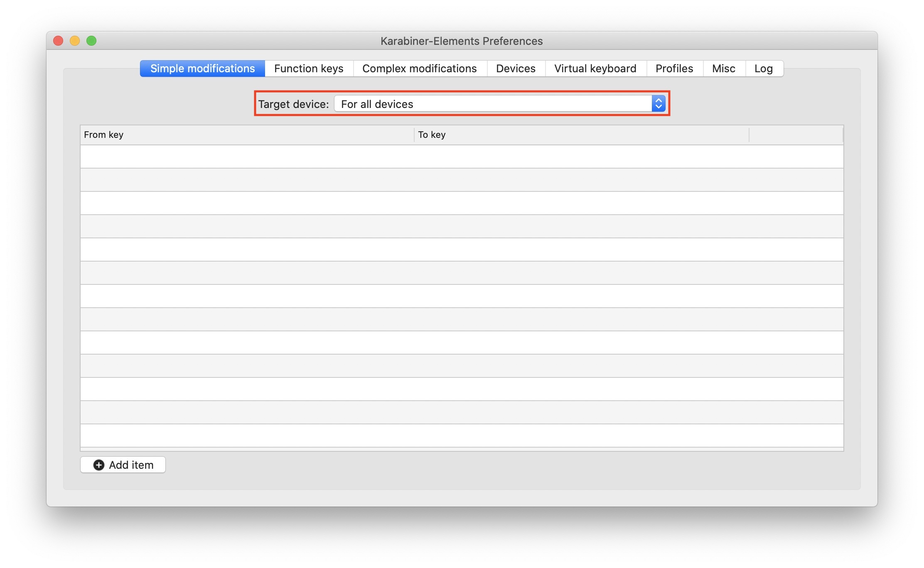Image resolution: width=924 pixels, height=568 pixels.
Task: Zoom window with the green button
Action: coord(91,41)
